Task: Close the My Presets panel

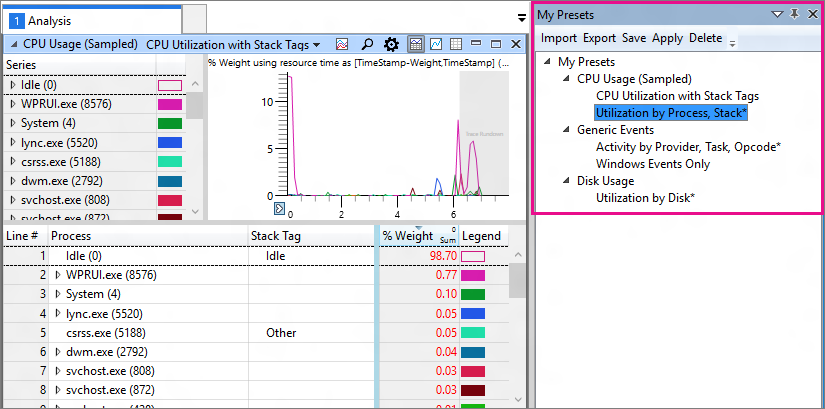Action: [x=812, y=15]
